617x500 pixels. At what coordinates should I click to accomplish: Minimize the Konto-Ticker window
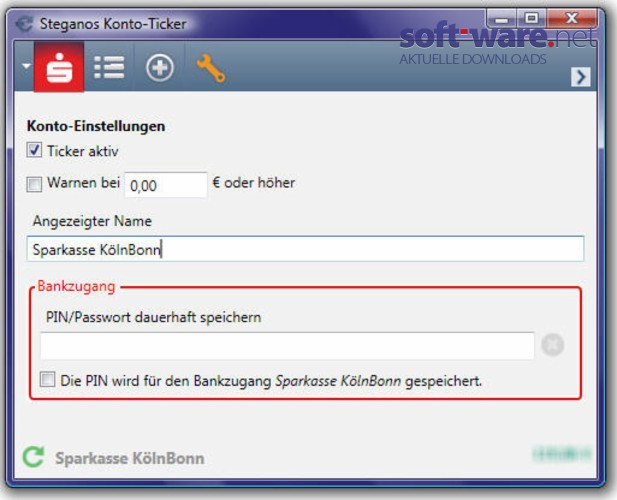(502, 18)
